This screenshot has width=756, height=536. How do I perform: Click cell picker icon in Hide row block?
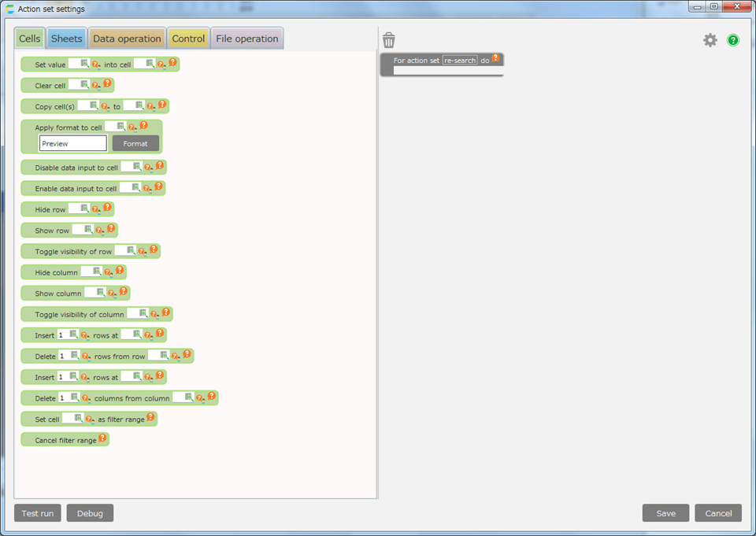tap(84, 209)
